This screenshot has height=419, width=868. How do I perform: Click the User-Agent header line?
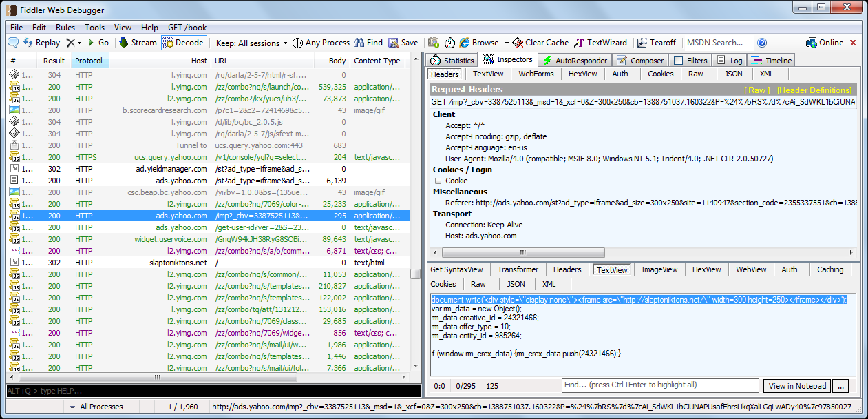610,159
